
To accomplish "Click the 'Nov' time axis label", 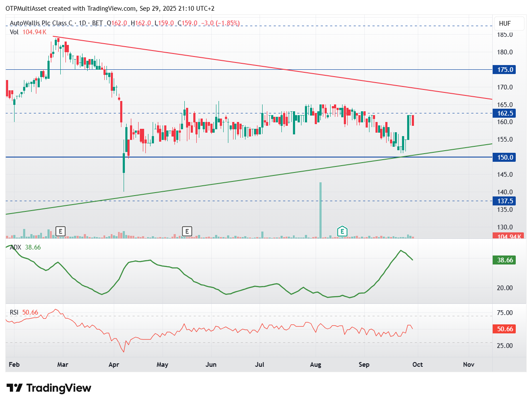I will coord(469,365).
